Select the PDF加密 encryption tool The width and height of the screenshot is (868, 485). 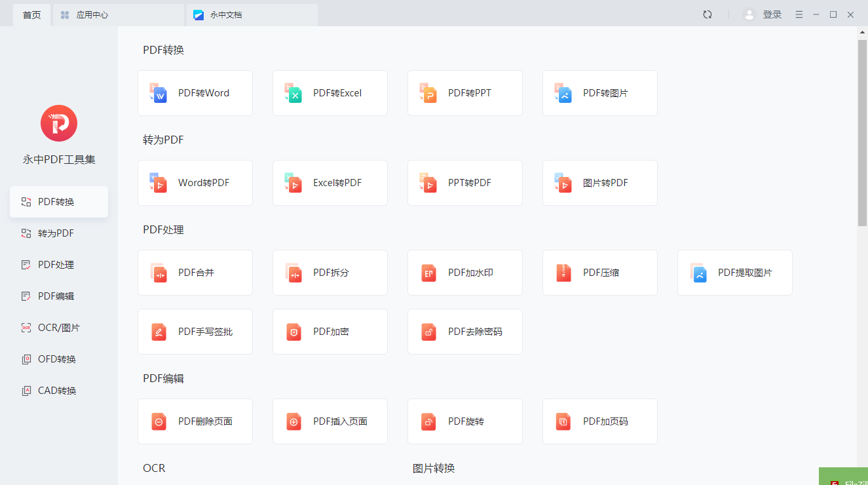(330, 332)
